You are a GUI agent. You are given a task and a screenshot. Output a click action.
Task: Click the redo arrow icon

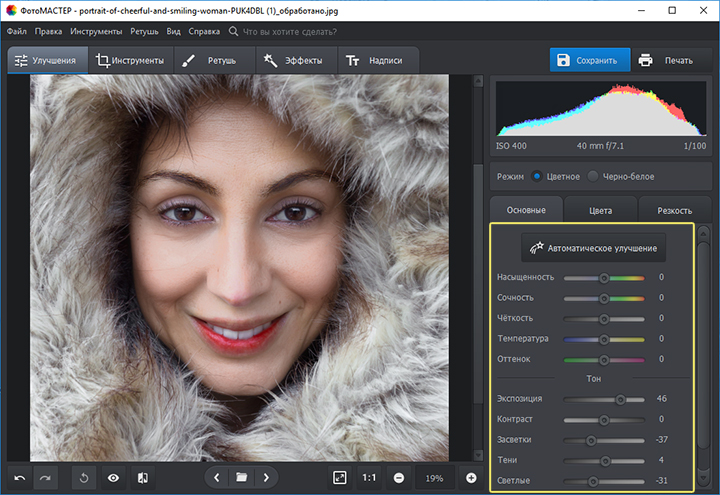click(x=46, y=478)
